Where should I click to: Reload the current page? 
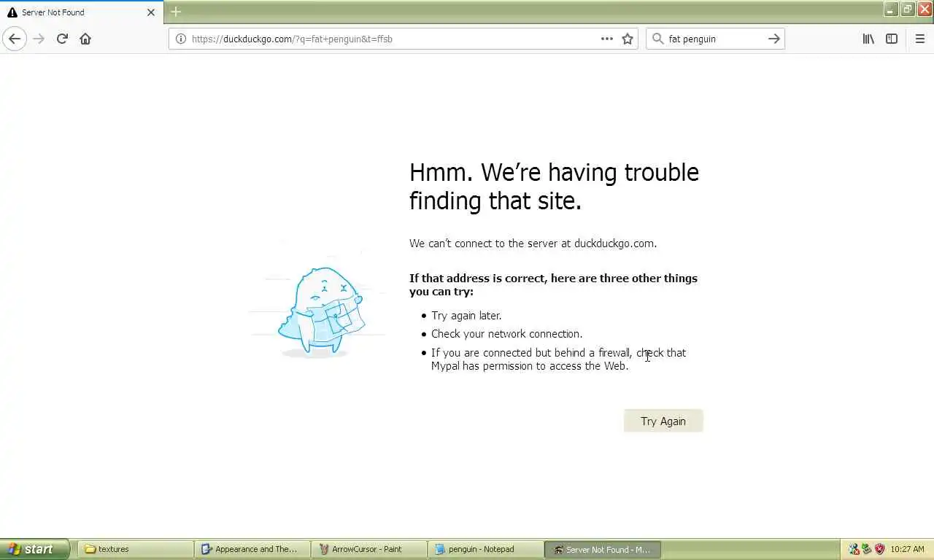tap(62, 39)
